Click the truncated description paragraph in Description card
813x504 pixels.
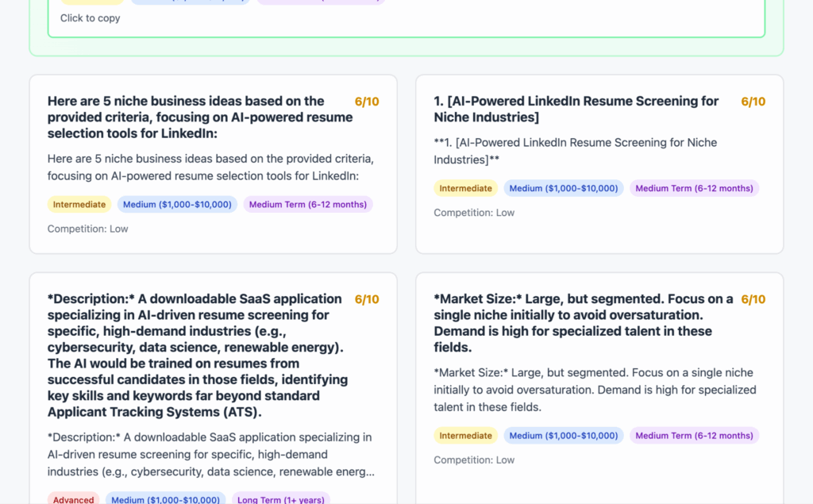pos(210,455)
